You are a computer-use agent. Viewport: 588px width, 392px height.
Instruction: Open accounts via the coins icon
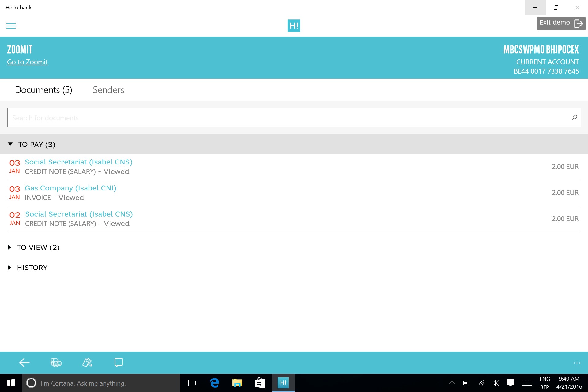pyautogui.click(x=55, y=362)
